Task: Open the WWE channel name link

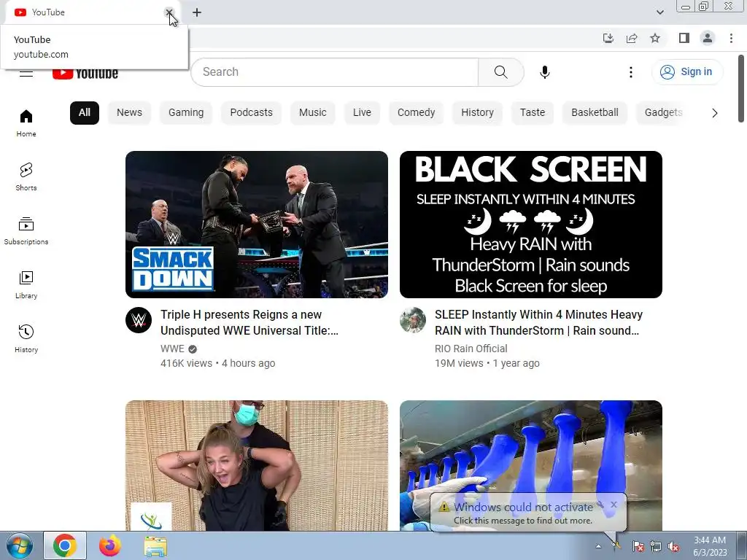Action: (172, 349)
